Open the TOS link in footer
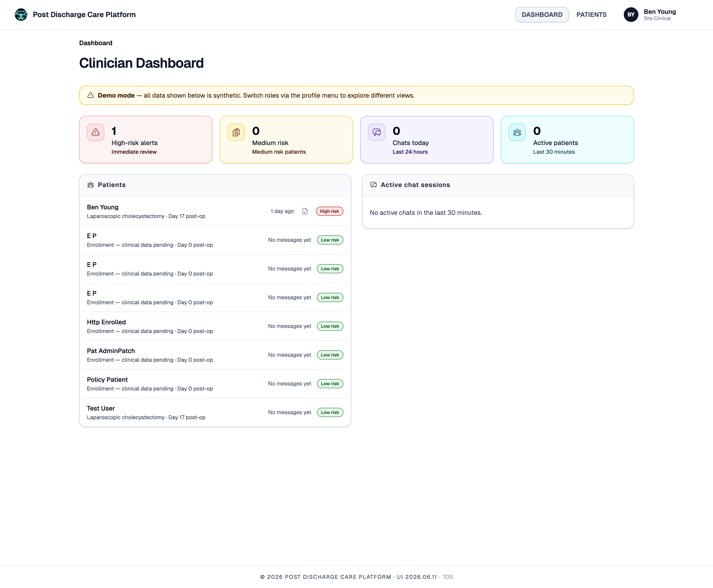The width and height of the screenshot is (713, 588). [x=447, y=577]
